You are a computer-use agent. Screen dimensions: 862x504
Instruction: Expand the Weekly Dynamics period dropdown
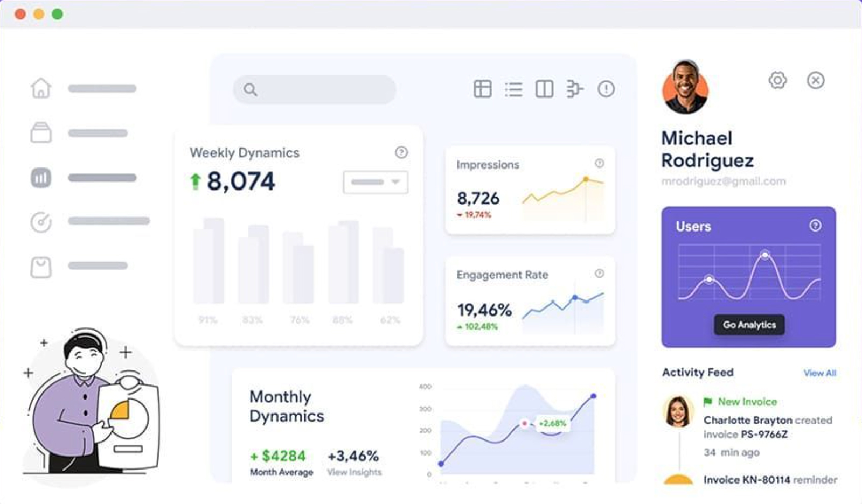376,182
